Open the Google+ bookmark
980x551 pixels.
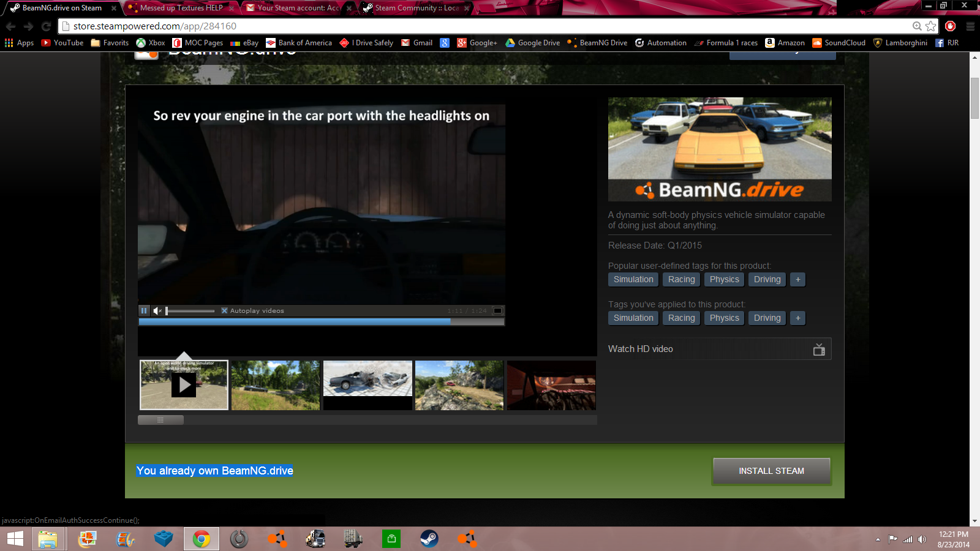coord(477,43)
